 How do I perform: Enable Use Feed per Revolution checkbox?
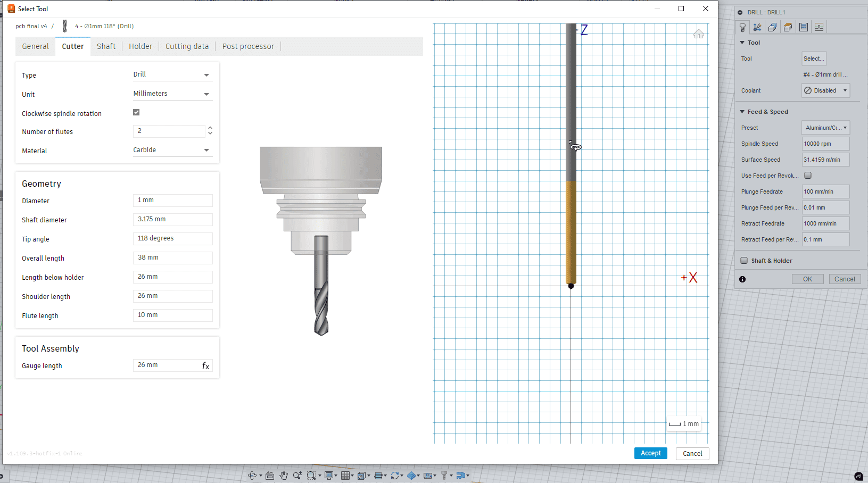click(x=808, y=175)
